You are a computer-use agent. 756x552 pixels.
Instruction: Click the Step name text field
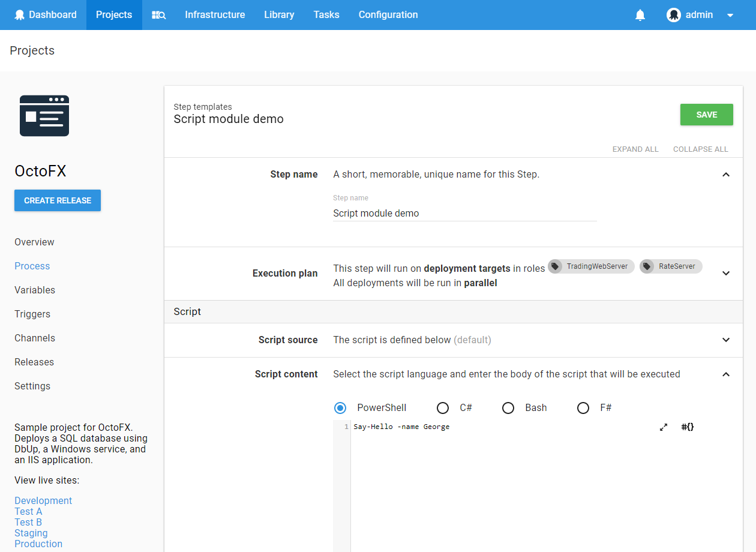[x=464, y=213]
